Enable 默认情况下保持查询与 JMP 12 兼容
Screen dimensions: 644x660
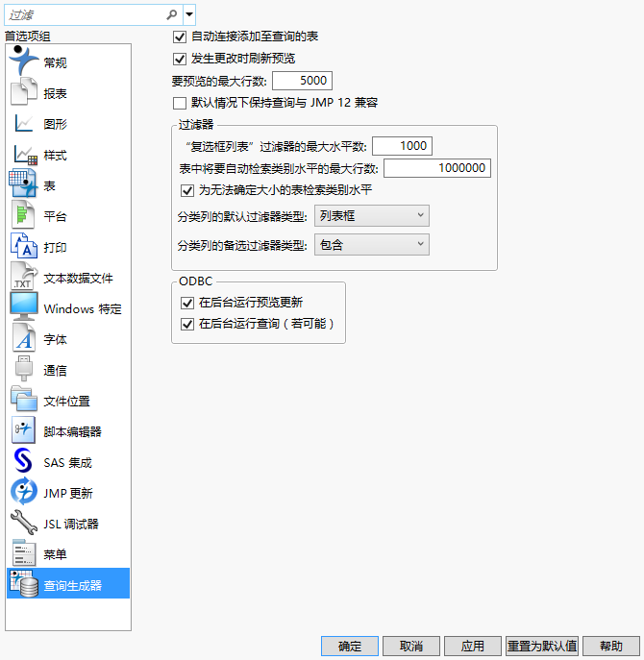180,103
